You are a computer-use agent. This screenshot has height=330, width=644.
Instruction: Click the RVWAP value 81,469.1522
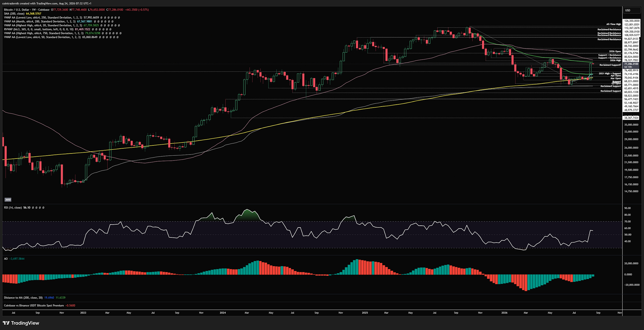click(x=83, y=29)
